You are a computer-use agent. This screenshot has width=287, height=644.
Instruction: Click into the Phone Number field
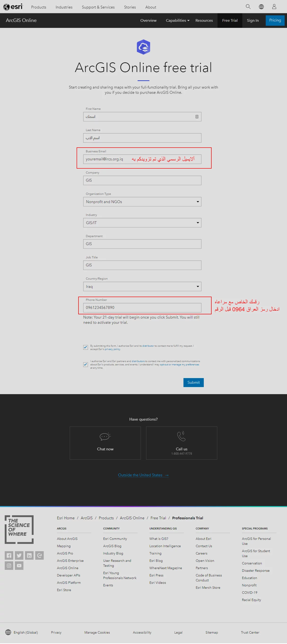(x=142, y=308)
